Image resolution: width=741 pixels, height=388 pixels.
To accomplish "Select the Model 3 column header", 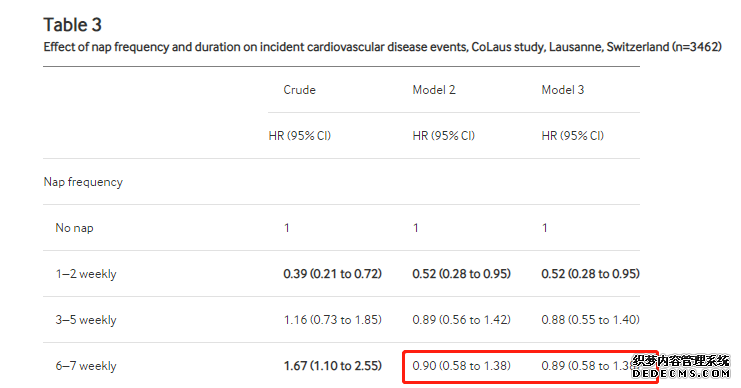I will [562, 90].
